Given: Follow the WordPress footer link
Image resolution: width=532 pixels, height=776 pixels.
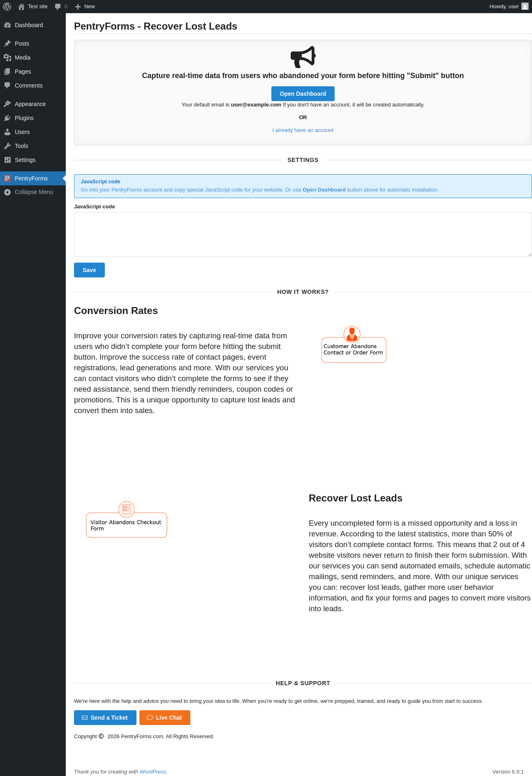Looking at the screenshot, I should pos(153,772).
